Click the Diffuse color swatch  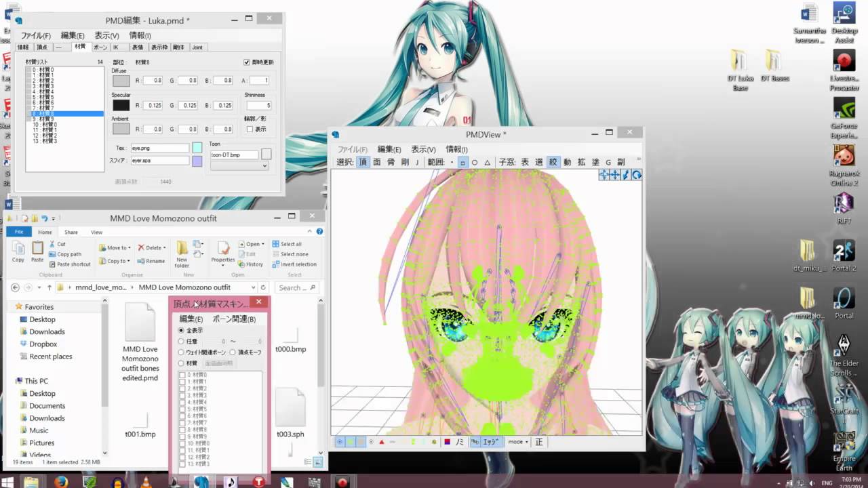pos(121,81)
